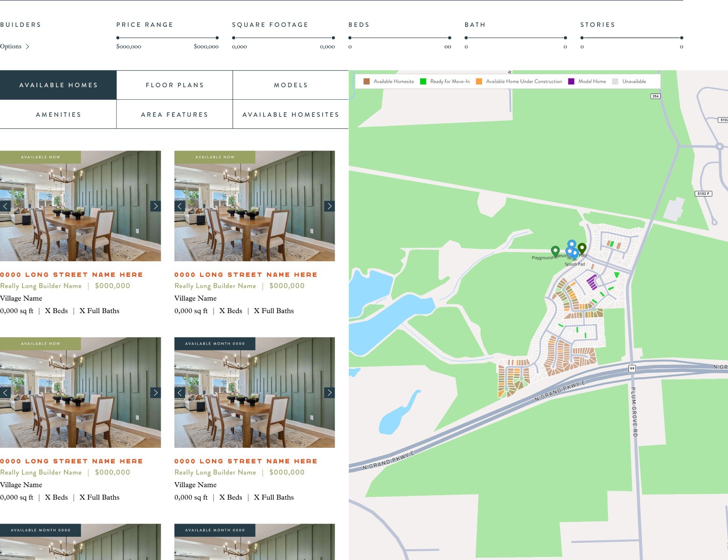728x560 pixels.
Task: Click builder name on the top-left listing
Action: point(41,286)
